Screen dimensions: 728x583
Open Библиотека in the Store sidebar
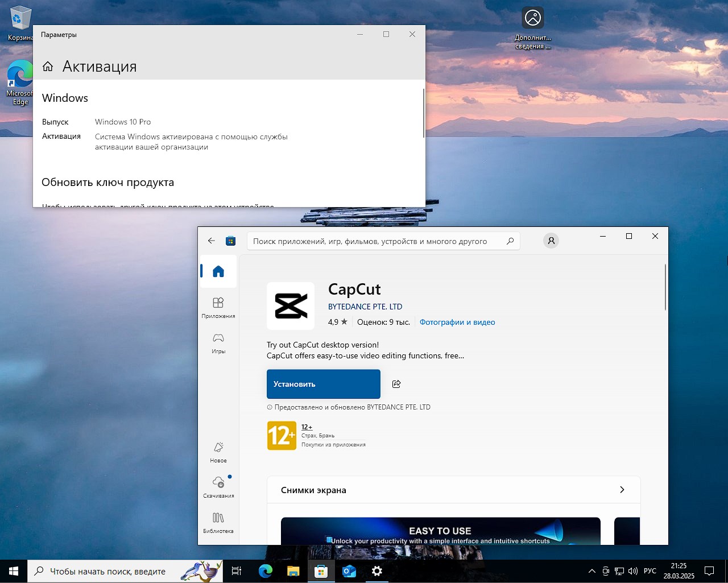218,523
